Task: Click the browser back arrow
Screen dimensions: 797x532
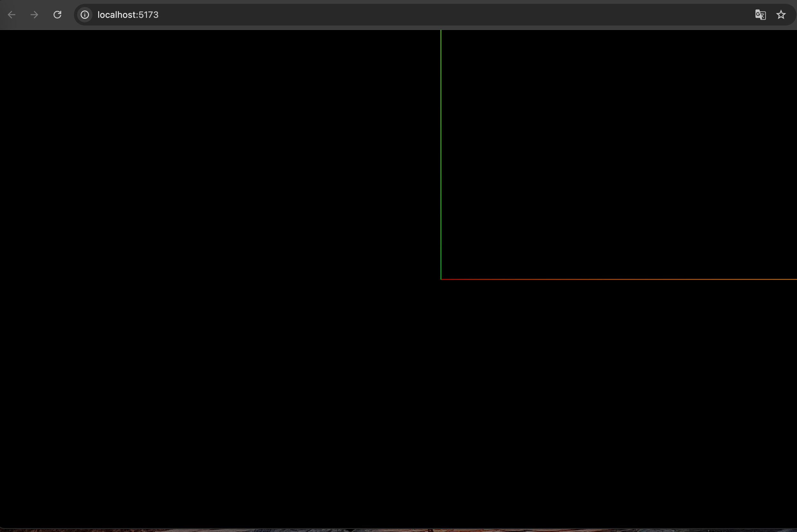Action: coord(11,15)
